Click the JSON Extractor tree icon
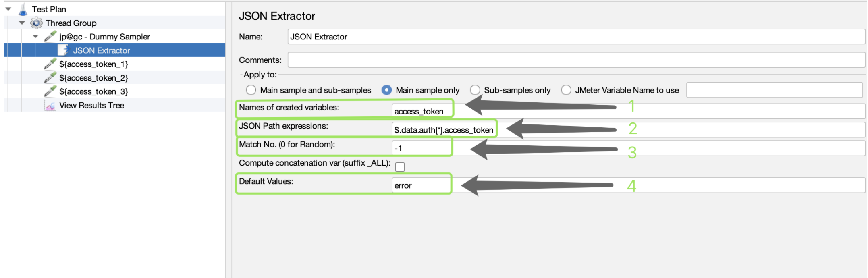This screenshot has width=868, height=278. coord(63,50)
